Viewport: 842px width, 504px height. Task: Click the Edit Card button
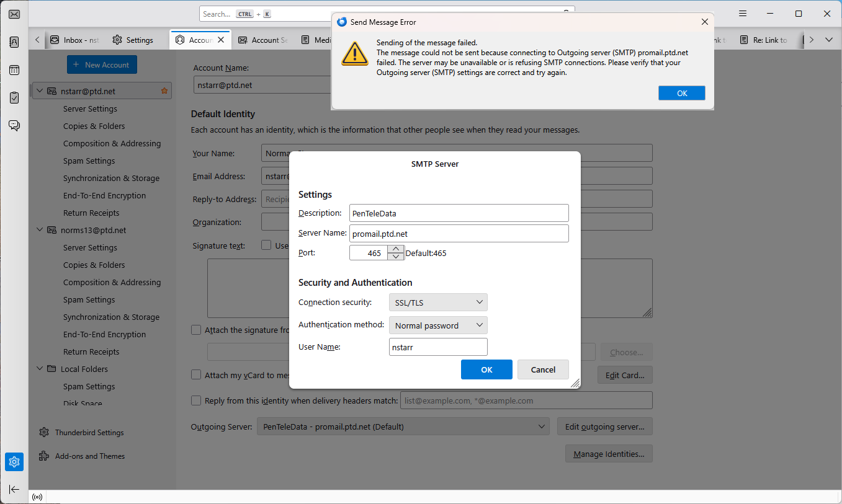(x=625, y=375)
